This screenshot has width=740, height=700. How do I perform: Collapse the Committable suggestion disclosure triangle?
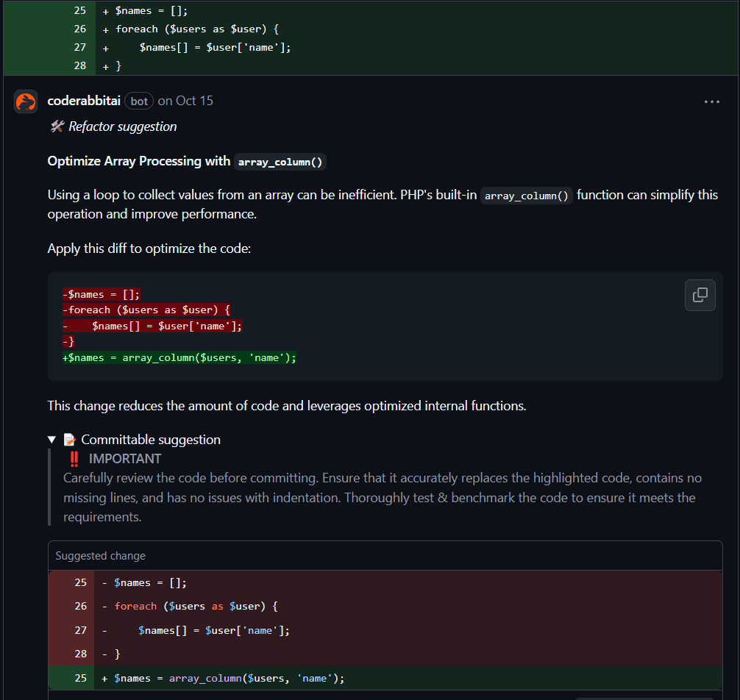52,440
